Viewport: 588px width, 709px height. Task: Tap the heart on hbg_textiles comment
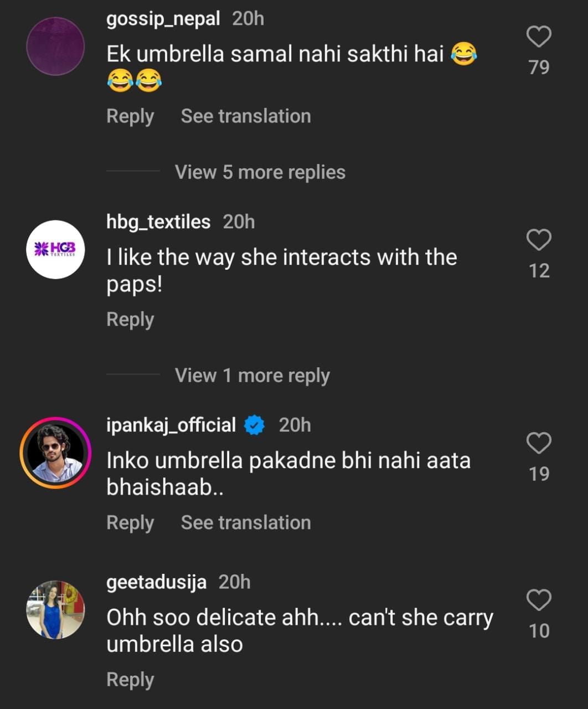[539, 240]
